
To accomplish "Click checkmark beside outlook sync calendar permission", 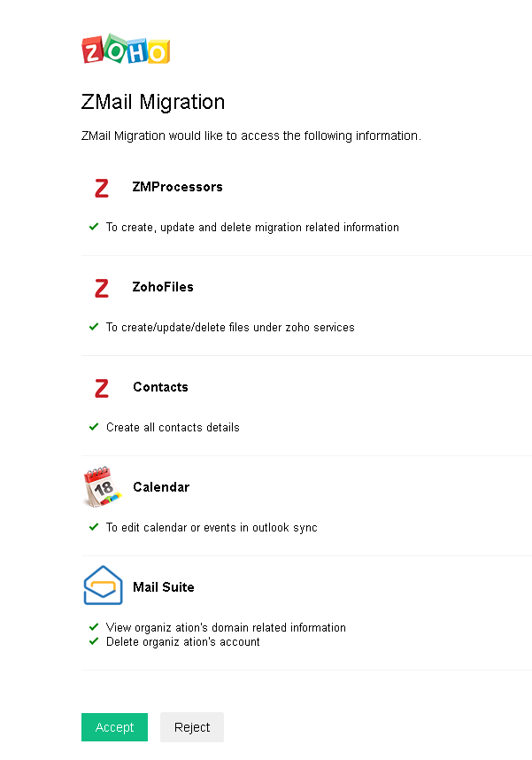I will tap(94, 527).
